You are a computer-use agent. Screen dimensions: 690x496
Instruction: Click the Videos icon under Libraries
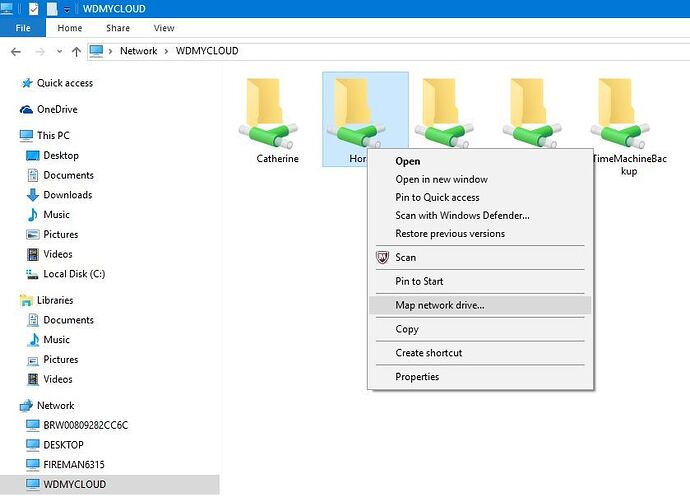click(33, 379)
